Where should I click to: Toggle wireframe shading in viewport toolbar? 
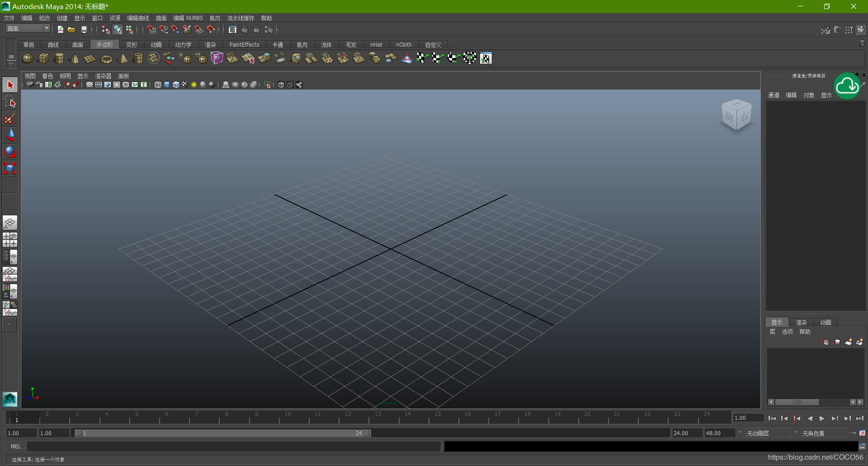click(158, 85)
